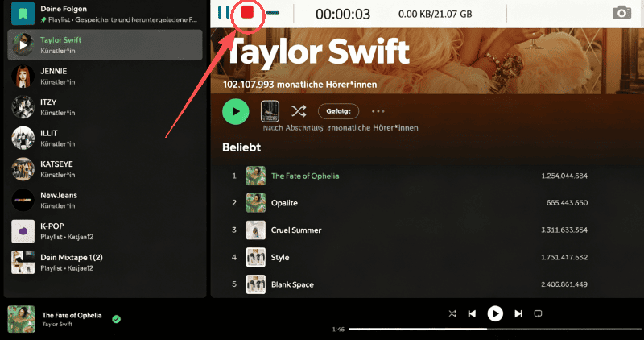Click the Cruel Summer track cover
The height and width of the screenshot is (340, 644).
pyautogui.click(x=256, y=230)
